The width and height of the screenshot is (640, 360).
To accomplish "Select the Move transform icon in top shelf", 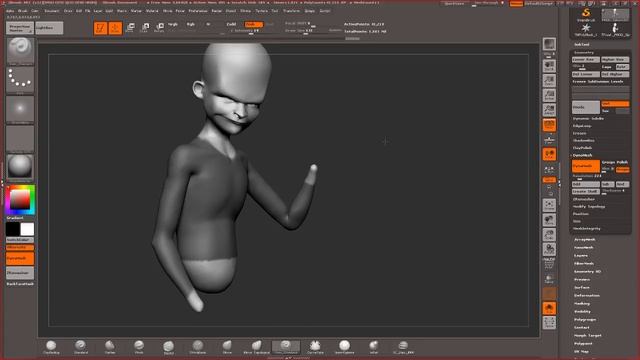I will pyautogui.click(x=130, y=28).
